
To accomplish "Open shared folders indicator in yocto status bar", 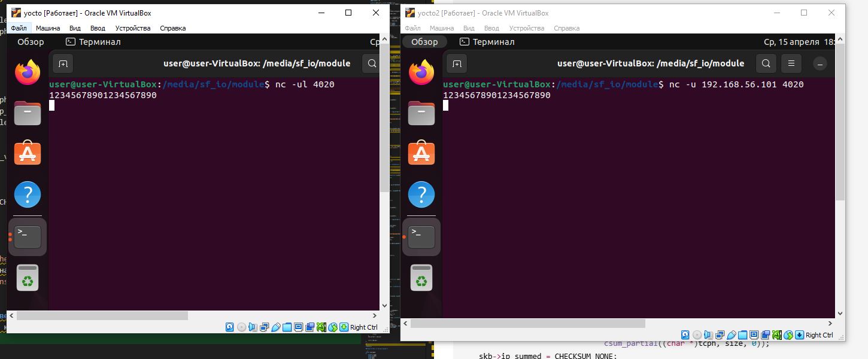I will [287, 327].
